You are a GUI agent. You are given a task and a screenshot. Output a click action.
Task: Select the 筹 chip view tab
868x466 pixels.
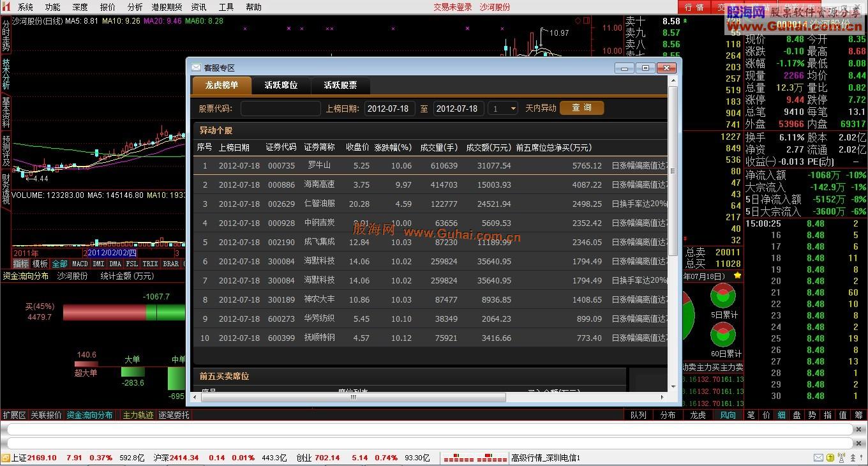(x=858, y=415)
